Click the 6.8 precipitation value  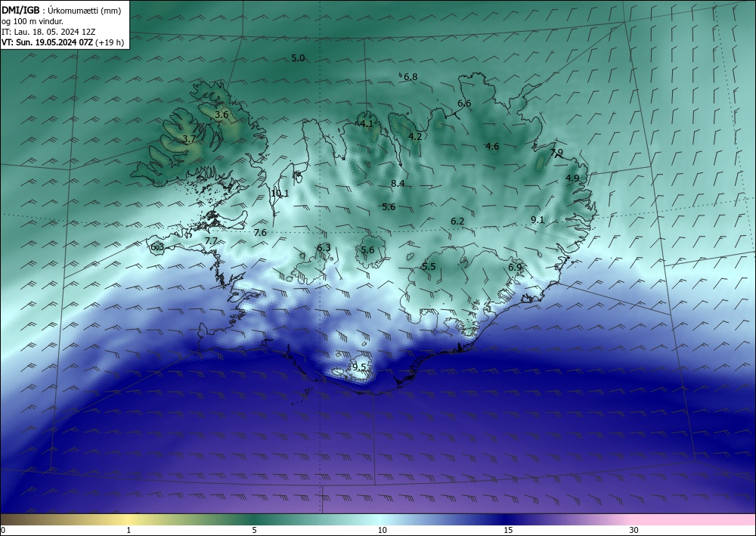point(411,76)
